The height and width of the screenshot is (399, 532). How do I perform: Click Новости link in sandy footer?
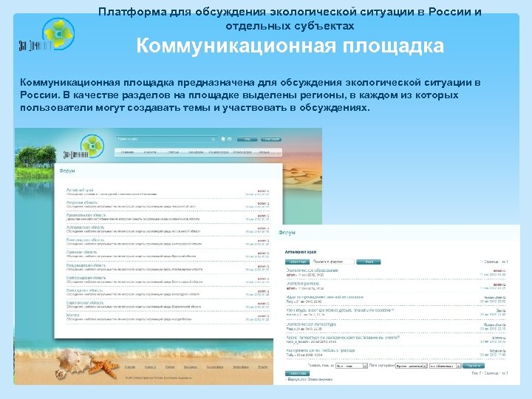(150, 367)
